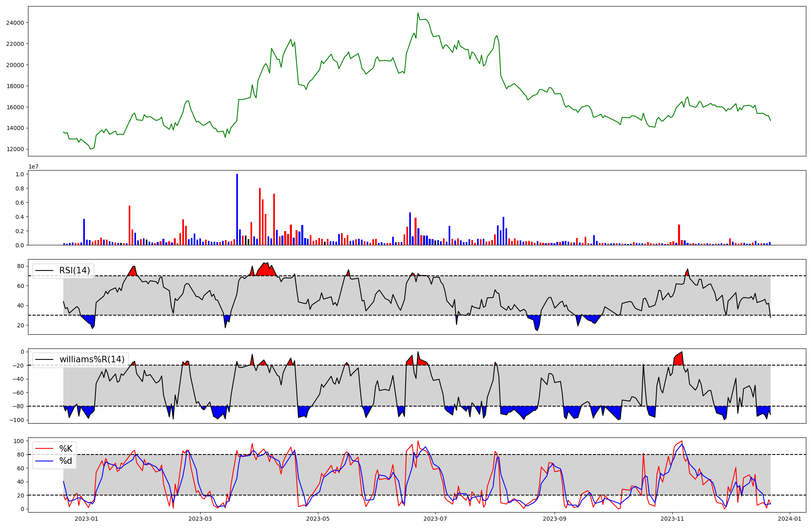Click the 2023-09 x-axis date label
This screenshot has width=812, height=528.
coord(555,519)
